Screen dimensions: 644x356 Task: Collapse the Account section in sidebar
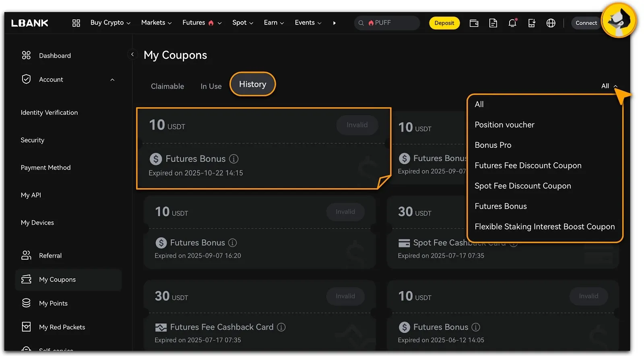(112, 80)
